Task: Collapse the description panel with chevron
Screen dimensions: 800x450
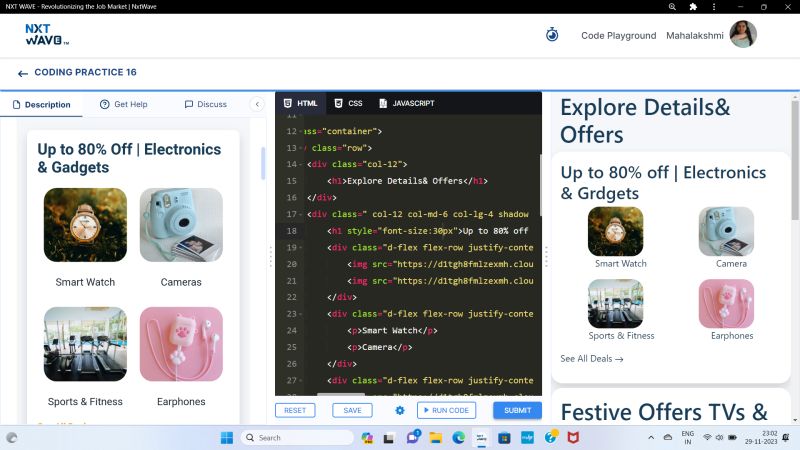Action: pos(257,104)
